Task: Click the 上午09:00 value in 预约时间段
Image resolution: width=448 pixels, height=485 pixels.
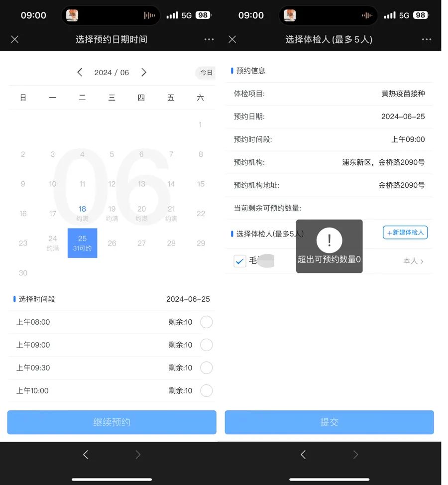Action: pyautogui.click(x=408, y=139)
